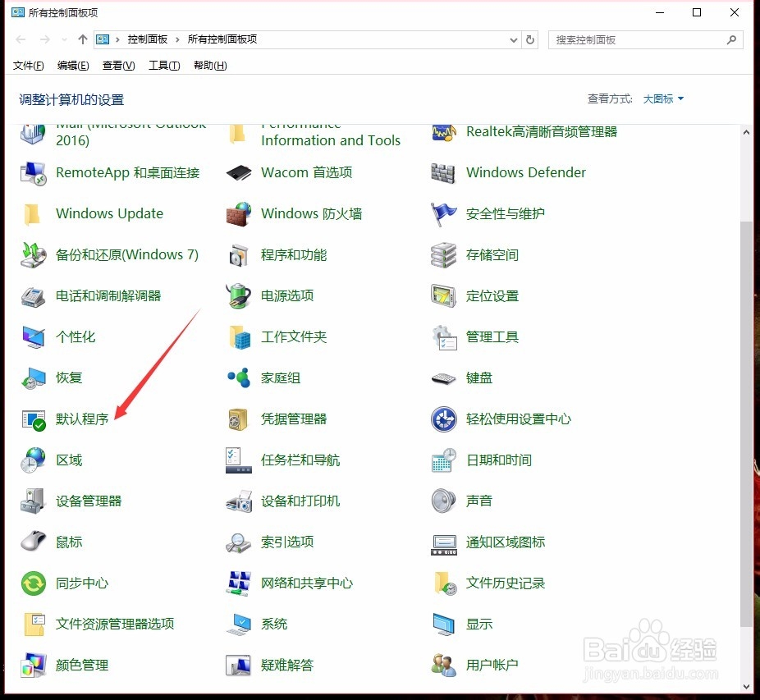Open the 工具(T) menu
Image resolution: width=760 pixels, height=700 pixels.
coord(163,66)
